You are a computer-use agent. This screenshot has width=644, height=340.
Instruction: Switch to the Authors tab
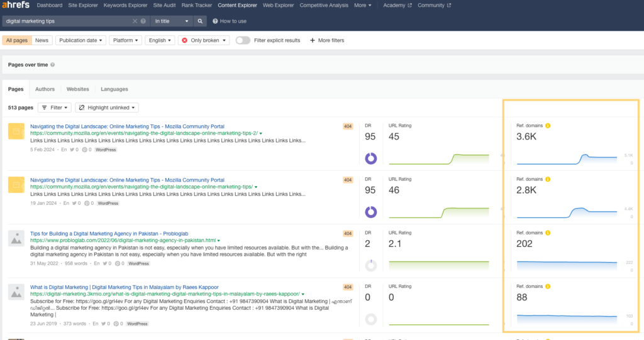coord(45,89)
